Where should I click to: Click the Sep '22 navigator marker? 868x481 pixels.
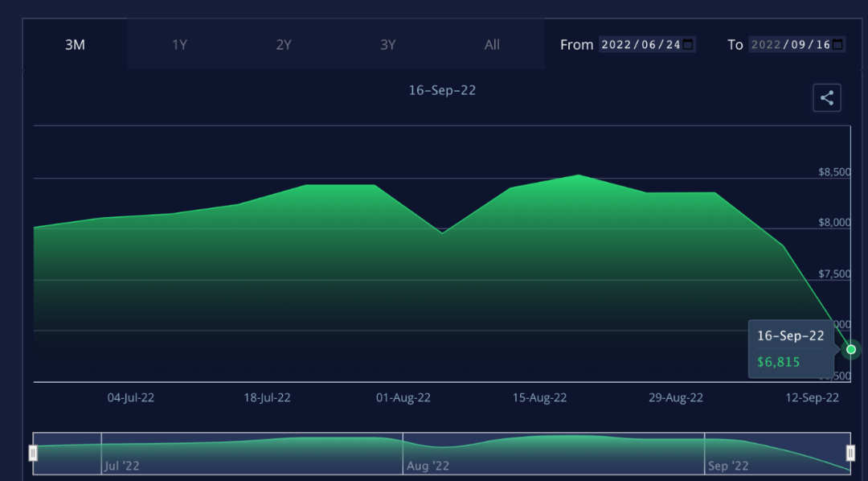(728, 466)
